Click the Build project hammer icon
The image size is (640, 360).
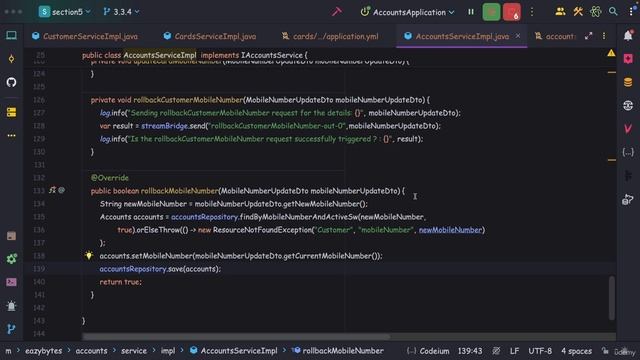pyautogui.click(x=337, y=12)
